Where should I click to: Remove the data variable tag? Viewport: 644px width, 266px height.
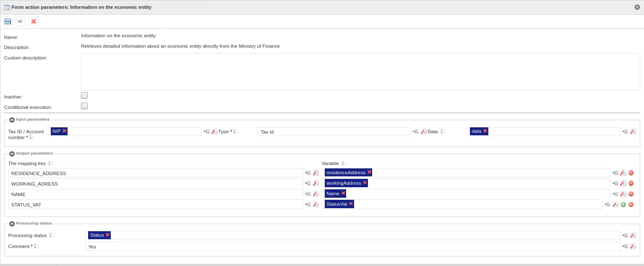[485, 131]
